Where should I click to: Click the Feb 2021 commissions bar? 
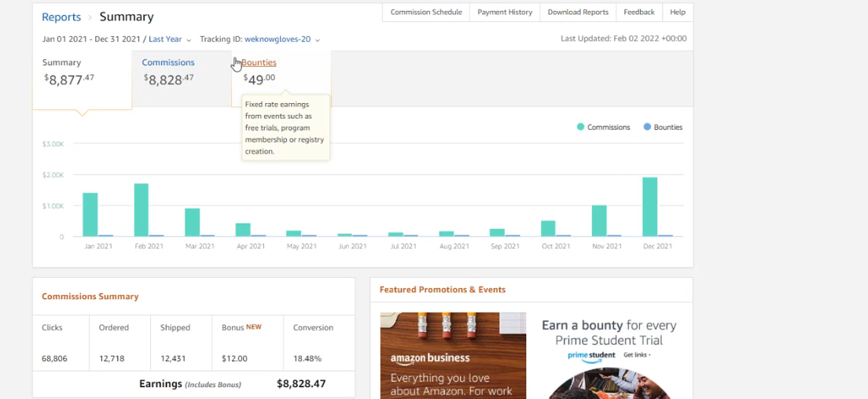pyautogui.click(x=142, y=210)
